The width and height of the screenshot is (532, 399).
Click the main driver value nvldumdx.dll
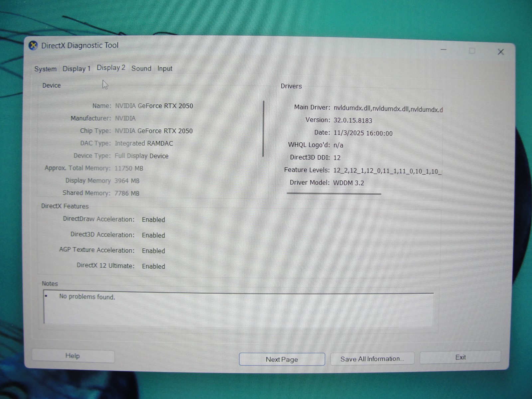pyautogui.click(x=388, y=109)
